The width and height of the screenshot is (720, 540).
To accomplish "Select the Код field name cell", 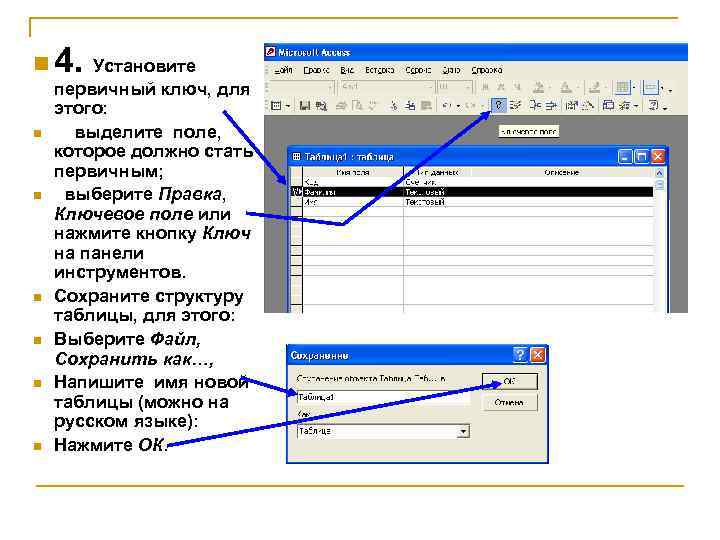I will click(x=353, y=182).
